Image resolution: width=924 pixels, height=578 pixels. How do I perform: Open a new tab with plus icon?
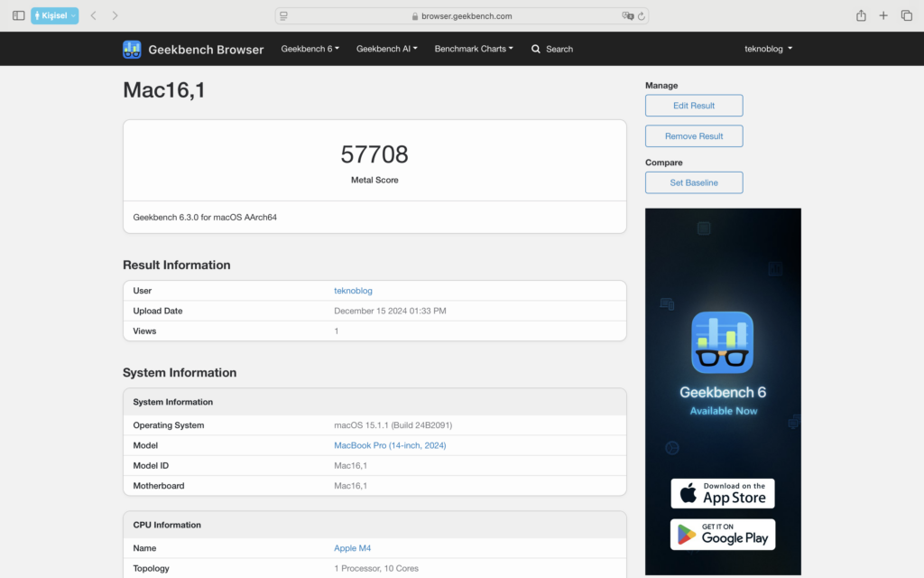point(883,15)
